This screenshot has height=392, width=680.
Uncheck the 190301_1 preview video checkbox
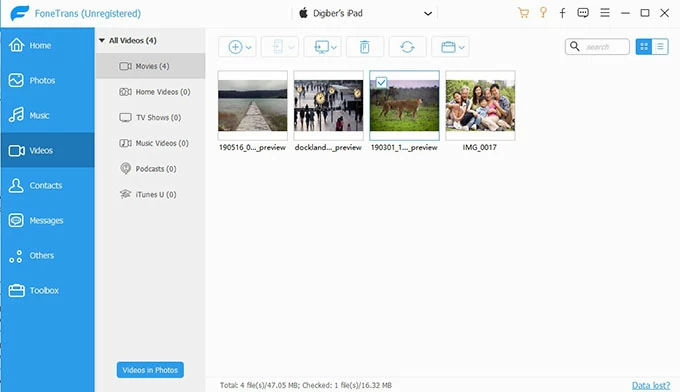click(381, 82)
